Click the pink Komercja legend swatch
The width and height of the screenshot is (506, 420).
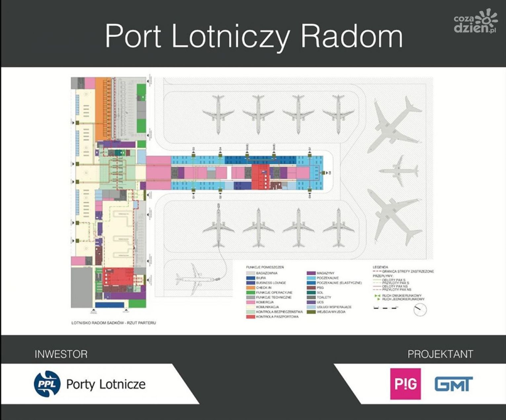(251, 302)
